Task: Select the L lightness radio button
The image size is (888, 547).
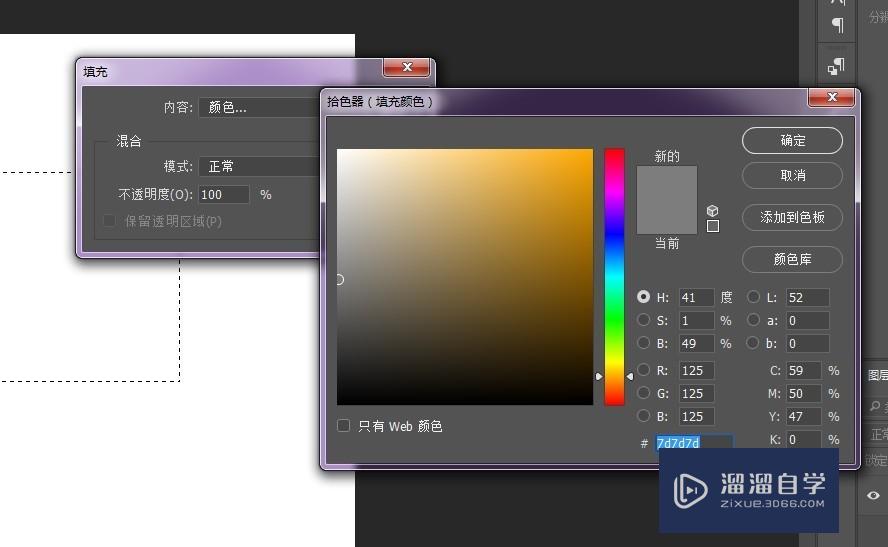Action: pos(753,297)
